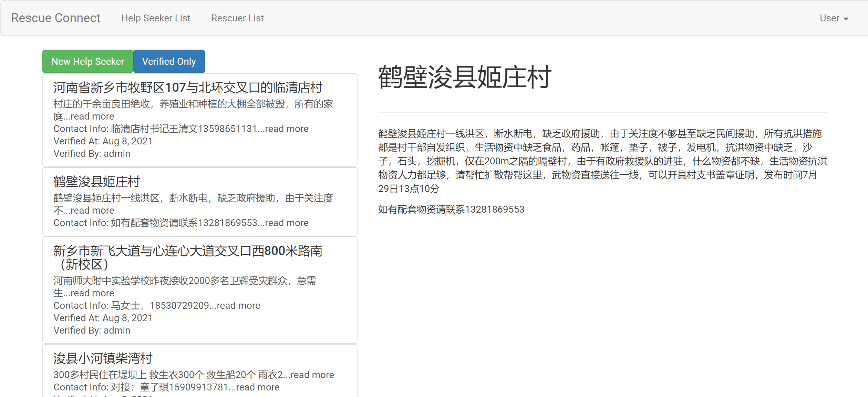
Task: Expand read more for 鹤壁浚县姬庄村一线洪区 description
Action: click(x=92, y=211)
